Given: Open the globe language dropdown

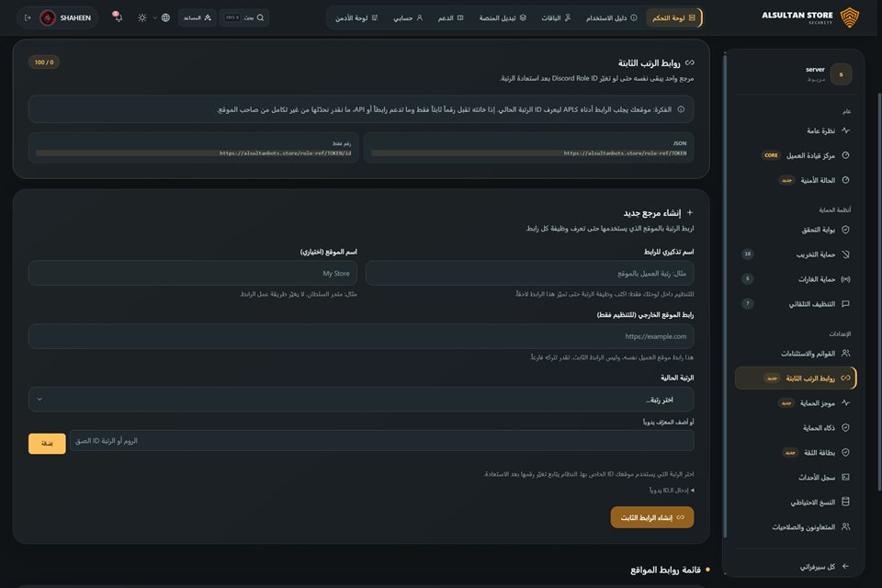Looking at the screenshot, I should pyautogui.click(x=162, y=17).
